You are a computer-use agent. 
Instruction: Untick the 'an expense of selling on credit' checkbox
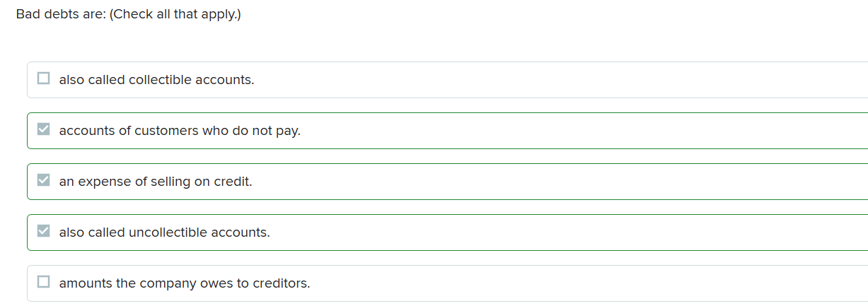click(44, 181)
